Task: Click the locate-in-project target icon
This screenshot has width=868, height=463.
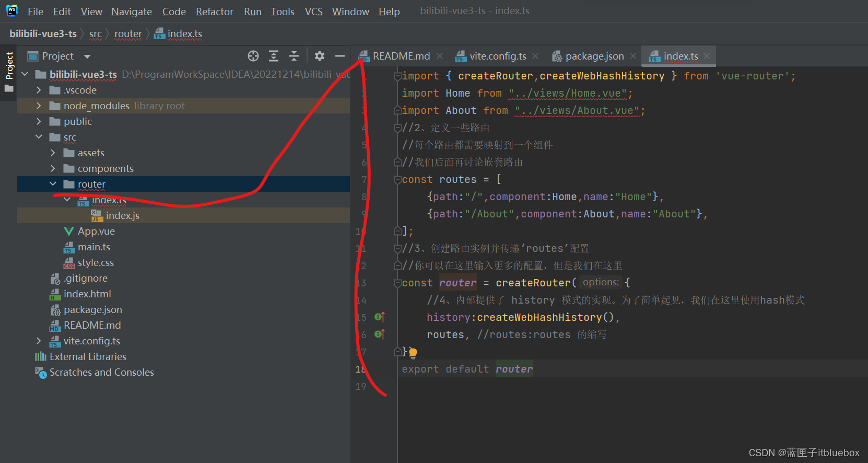Action: point(253,56)
